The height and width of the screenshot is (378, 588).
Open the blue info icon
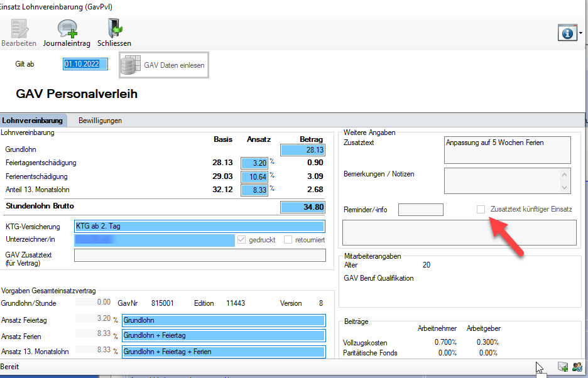[567, 33]
